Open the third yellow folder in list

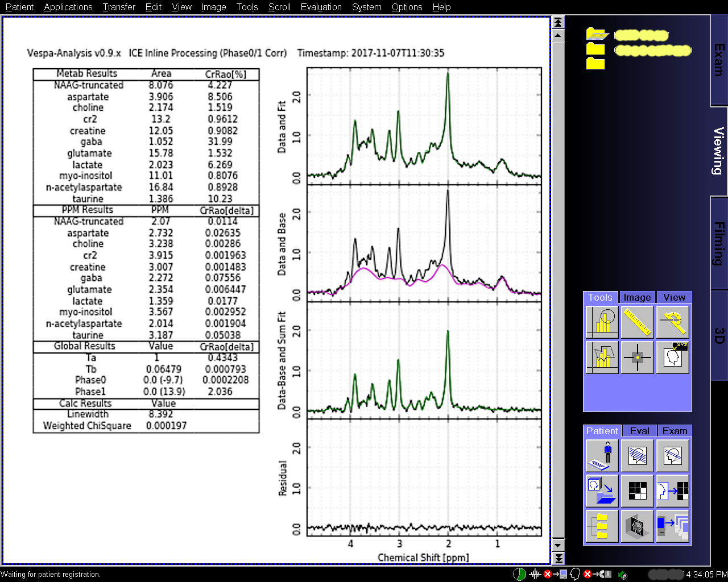tap(595, 63)
